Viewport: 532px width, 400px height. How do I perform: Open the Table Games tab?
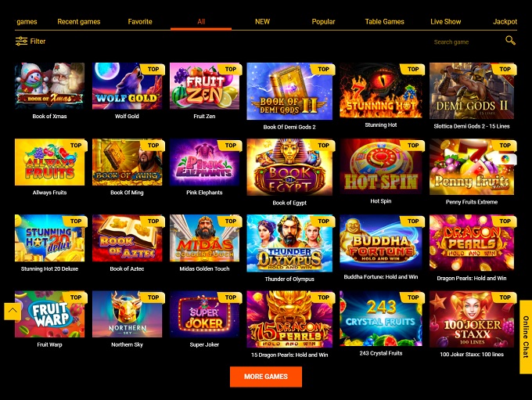(384, 22)
